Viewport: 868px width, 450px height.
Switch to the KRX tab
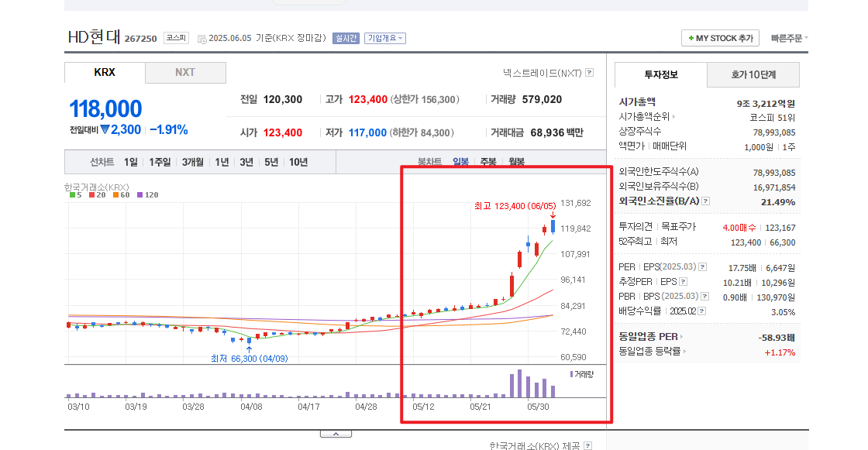105,73
